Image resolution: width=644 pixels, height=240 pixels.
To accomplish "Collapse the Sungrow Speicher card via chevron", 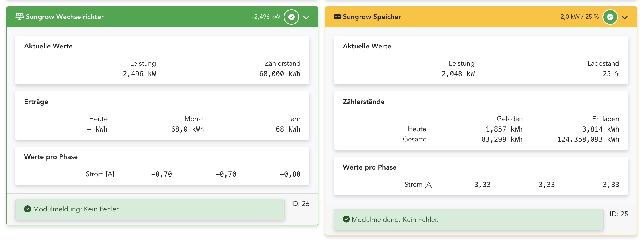I will (625, 17).
